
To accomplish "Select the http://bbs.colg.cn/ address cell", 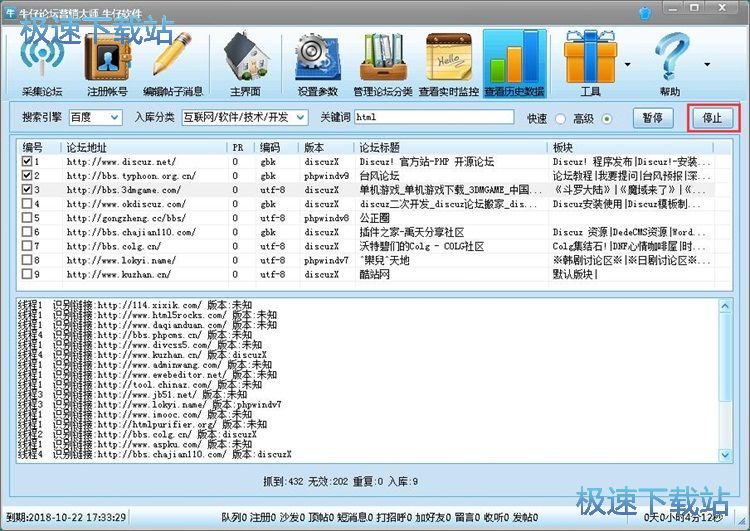I will [113, 246].
